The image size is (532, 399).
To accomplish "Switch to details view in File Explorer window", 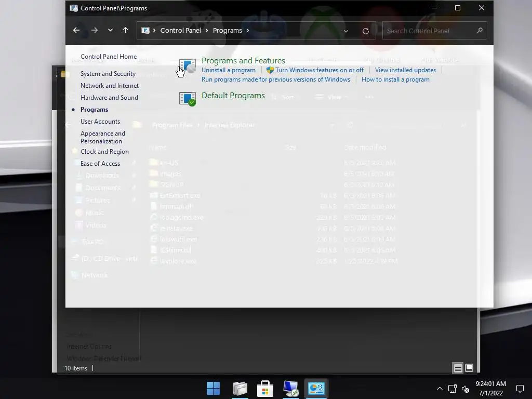I will coord(458,368).
